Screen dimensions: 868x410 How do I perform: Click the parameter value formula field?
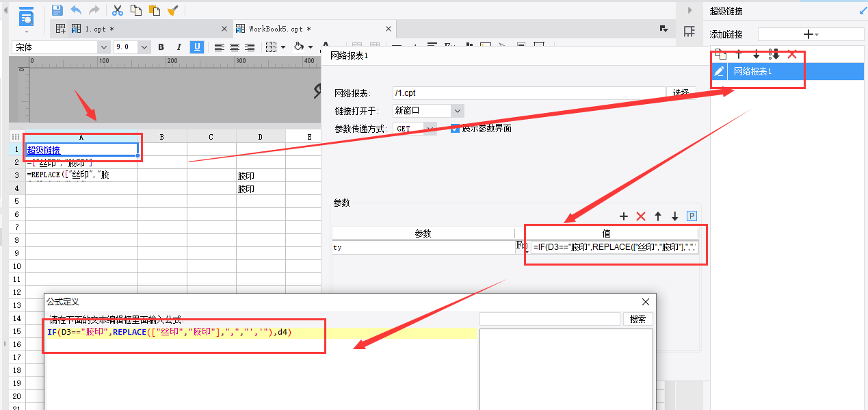coord(614,247)
